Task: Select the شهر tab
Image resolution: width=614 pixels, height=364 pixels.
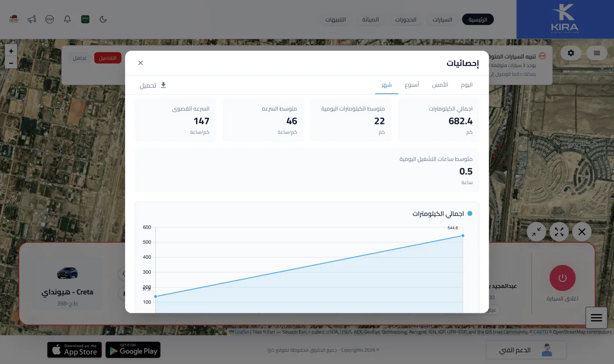Action: (386, 85)
